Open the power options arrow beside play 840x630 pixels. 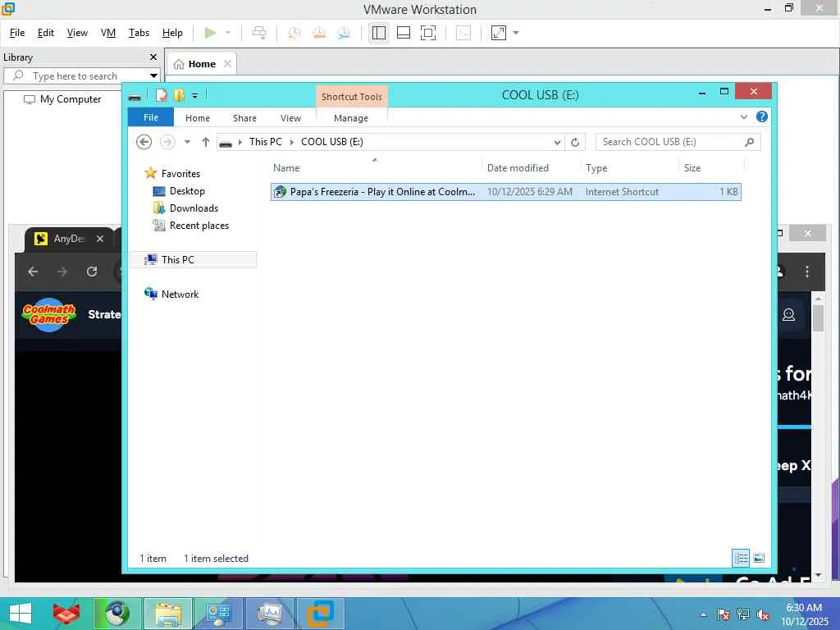228,33
